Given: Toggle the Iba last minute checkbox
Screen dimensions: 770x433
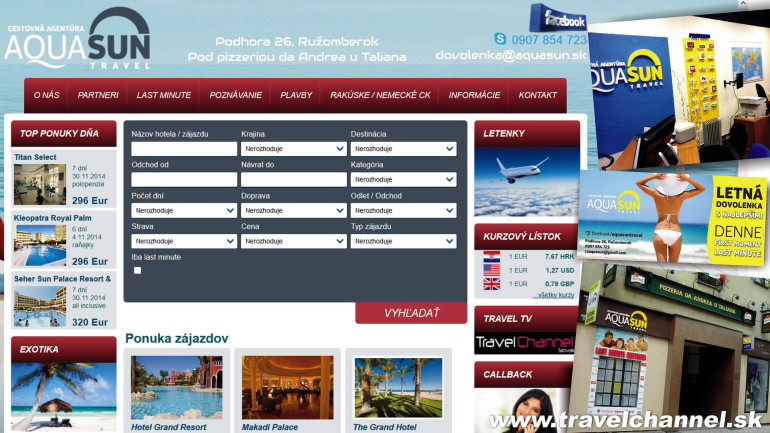Looking at the screenshot, I should (x=138, y=270).
